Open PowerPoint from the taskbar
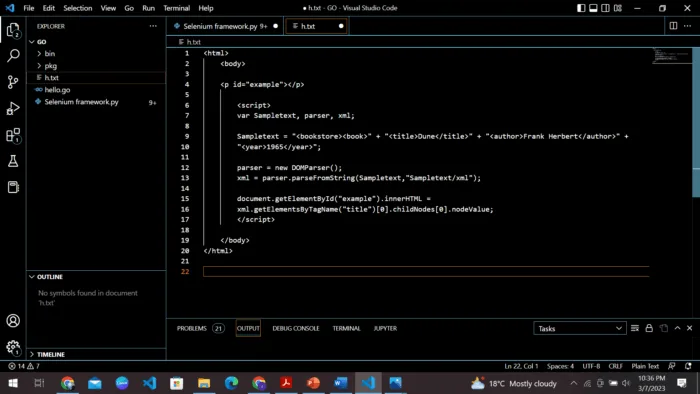 click(313, 383)
